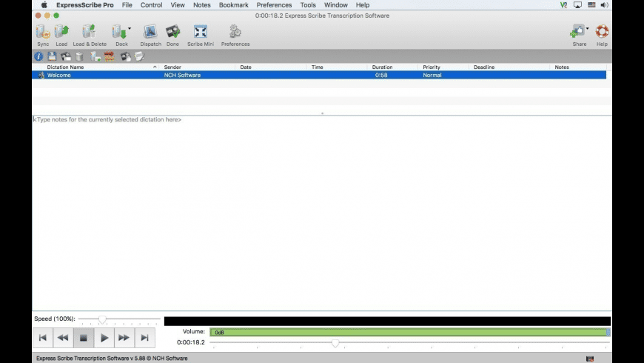
Task: Select the Welcome dictation row
Action: 319,75
